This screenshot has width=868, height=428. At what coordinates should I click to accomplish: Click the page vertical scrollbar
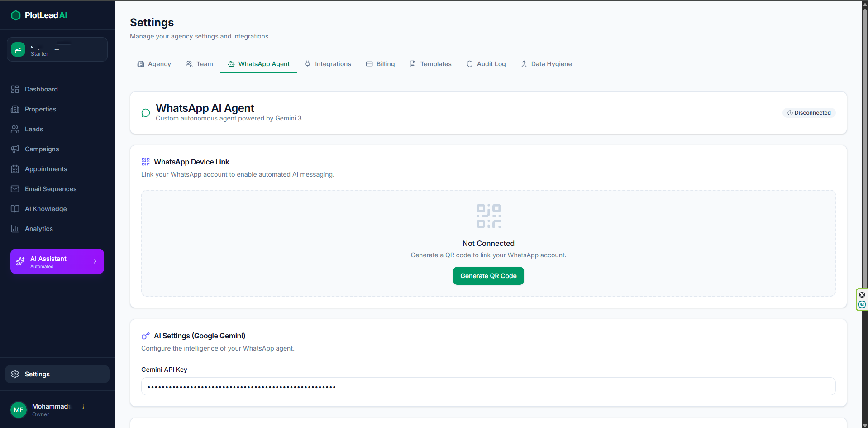(865, 149)
